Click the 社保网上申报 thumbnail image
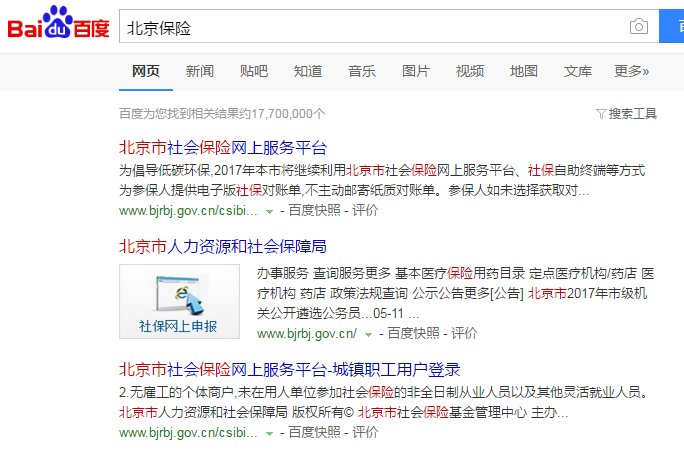 click(x=179, y=301)
